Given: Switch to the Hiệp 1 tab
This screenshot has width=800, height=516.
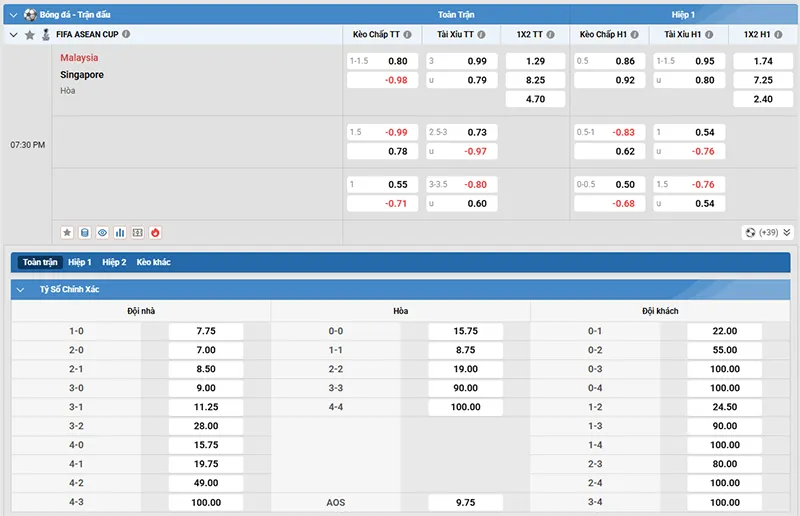Looking at the screenshot, I should click(80, 262).
